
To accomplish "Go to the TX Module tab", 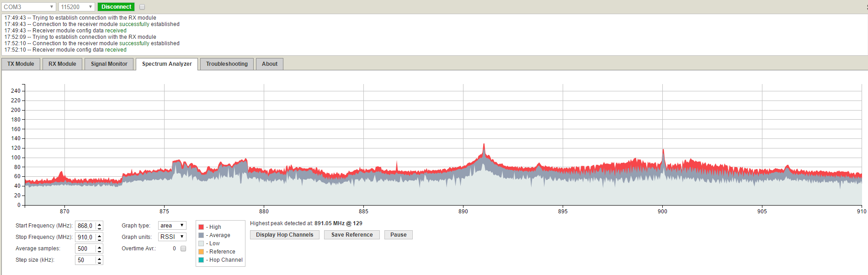I will (x=21, y=64).
